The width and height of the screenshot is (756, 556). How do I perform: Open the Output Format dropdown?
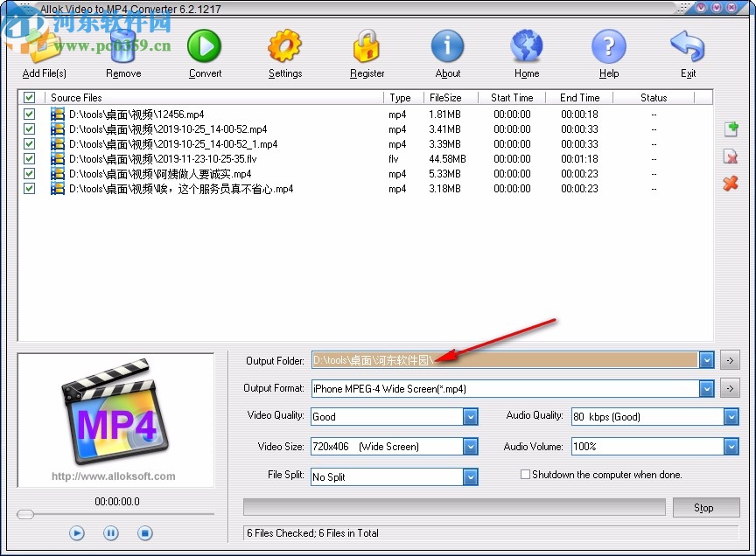coord(707,387)
